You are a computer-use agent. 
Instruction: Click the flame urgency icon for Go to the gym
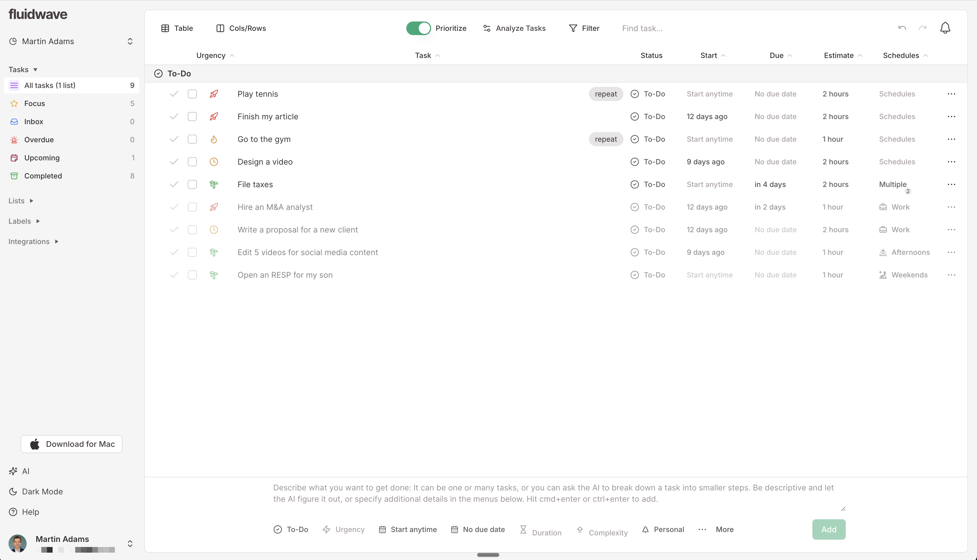214,139
